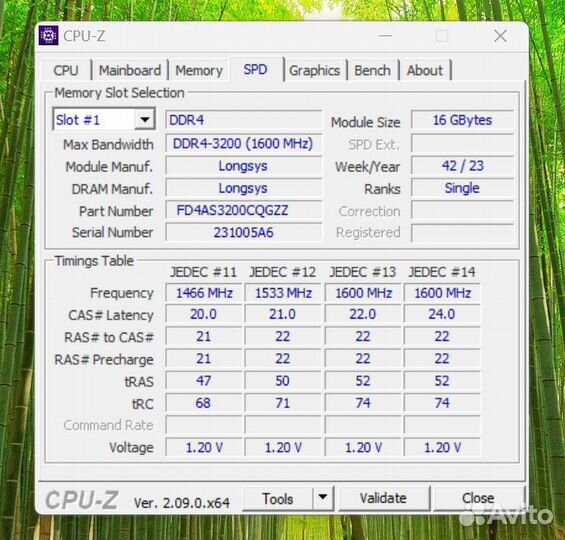Click the JEDEC #12 column header
Image resolution: width=565 pixels, height=540 pixels.
283,272
